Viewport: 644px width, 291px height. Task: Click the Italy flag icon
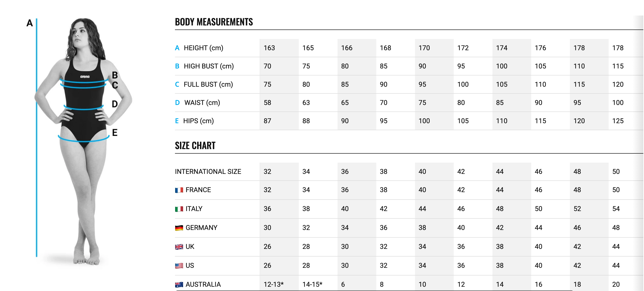[179, 209]
